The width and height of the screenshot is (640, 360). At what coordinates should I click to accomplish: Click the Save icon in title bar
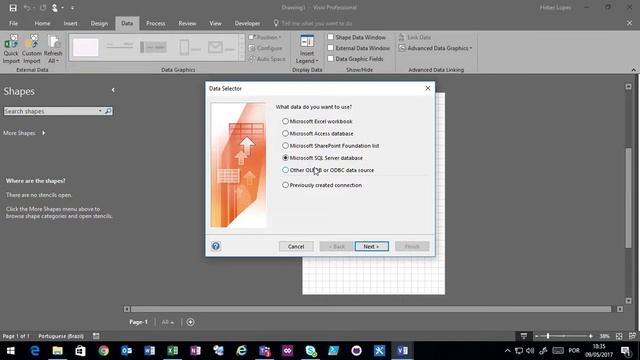coord(13,8)
